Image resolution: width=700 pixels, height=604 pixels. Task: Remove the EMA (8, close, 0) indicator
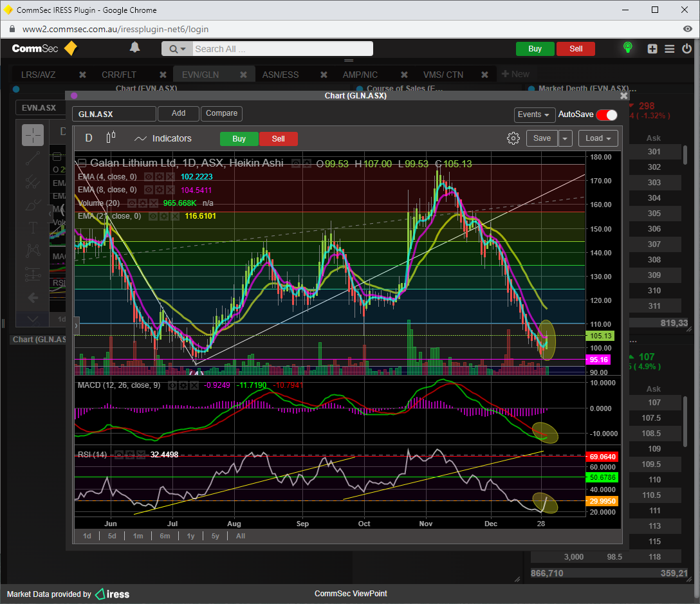170,190
